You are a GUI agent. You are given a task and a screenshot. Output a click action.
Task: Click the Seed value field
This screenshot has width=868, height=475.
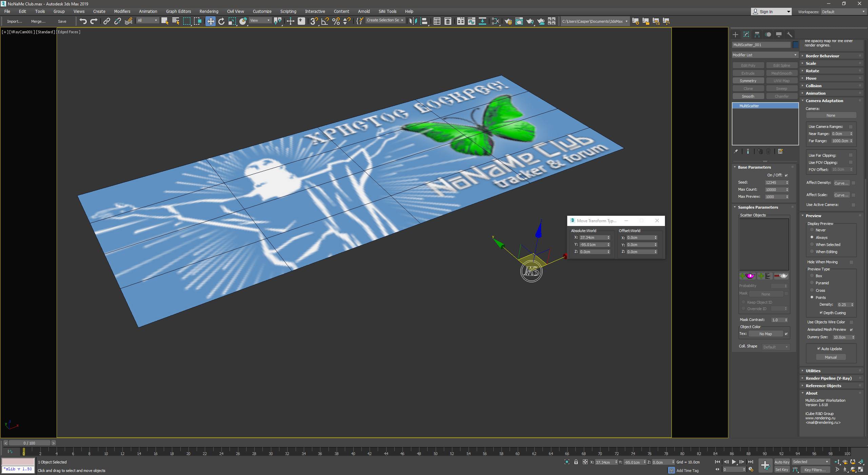(775, 183)
